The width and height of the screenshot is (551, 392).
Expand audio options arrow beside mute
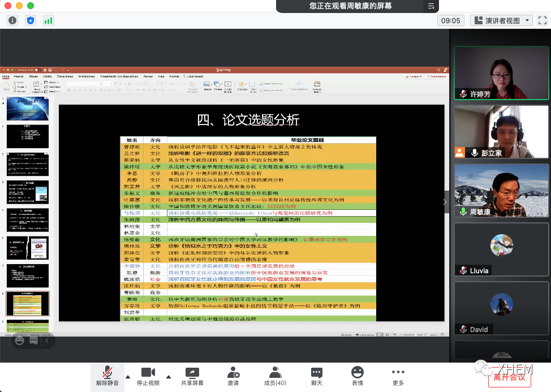pos(127,376)
